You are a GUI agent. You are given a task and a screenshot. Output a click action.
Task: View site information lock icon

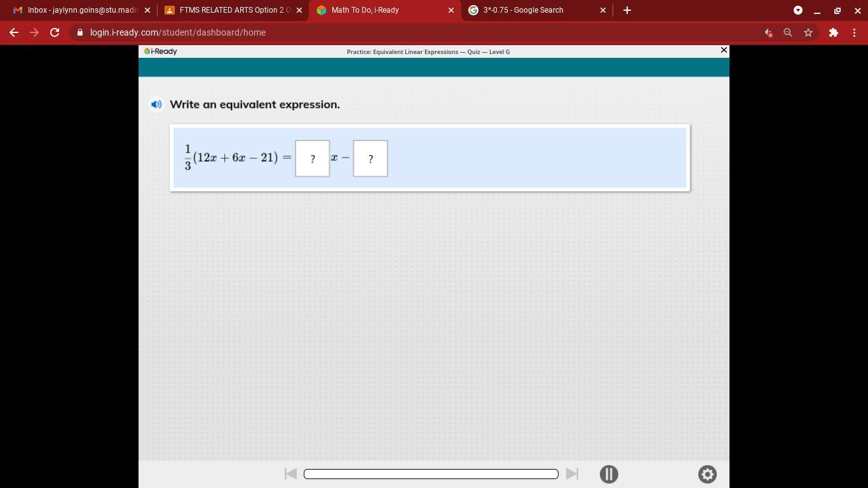(80, 32)
